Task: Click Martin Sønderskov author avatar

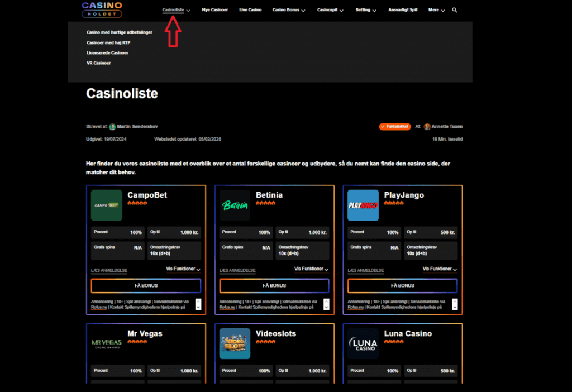Action: (x=112, y=127)
